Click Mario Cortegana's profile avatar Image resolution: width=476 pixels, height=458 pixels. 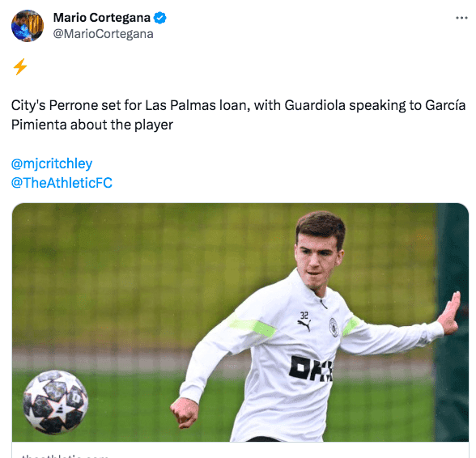point(28,26)
